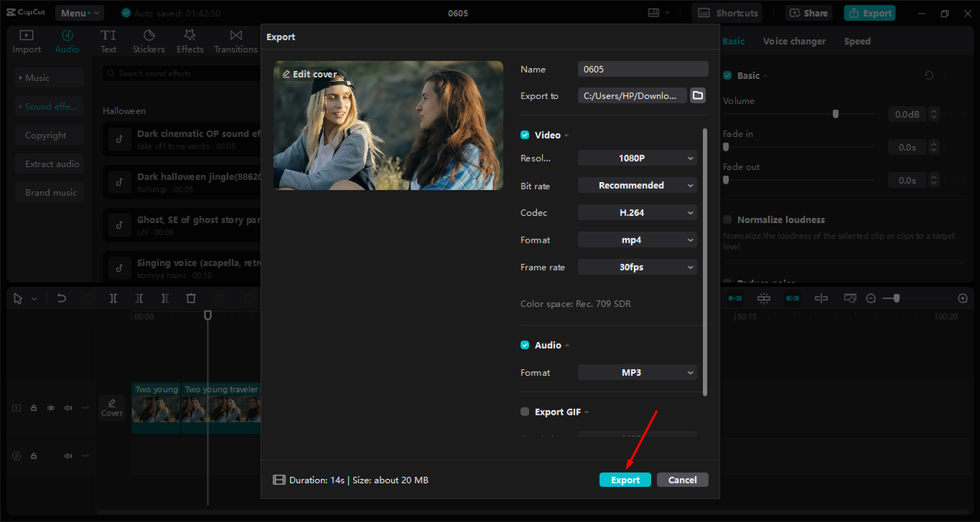Toggle the main track magnet icon
The width and height of the screenshot is (980, 522).
coord(735,299)
